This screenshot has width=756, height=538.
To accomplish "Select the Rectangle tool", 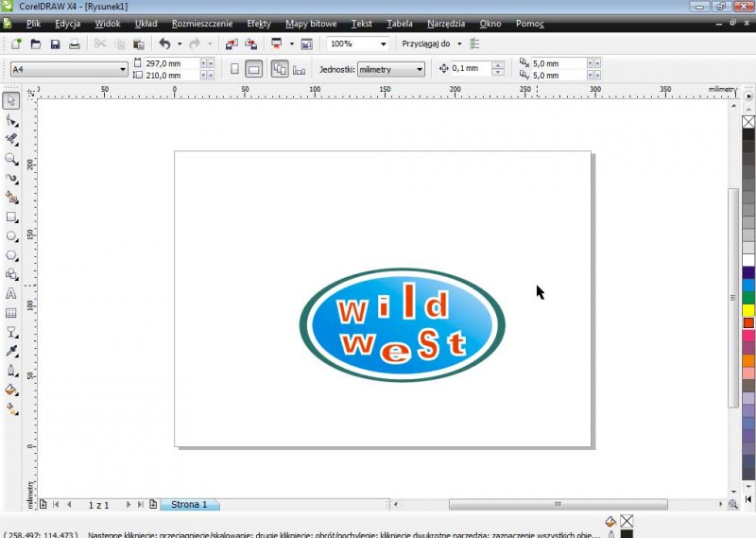I will [11, 217].
